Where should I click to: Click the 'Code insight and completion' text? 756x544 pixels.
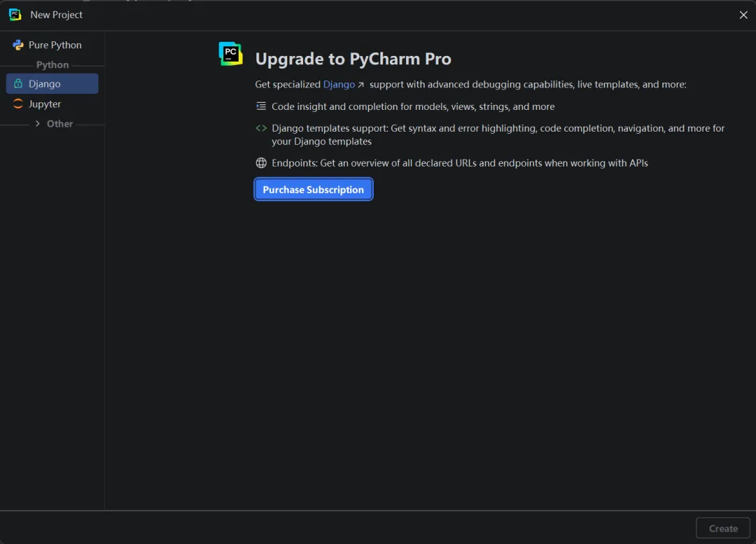[x=413, y=106]
